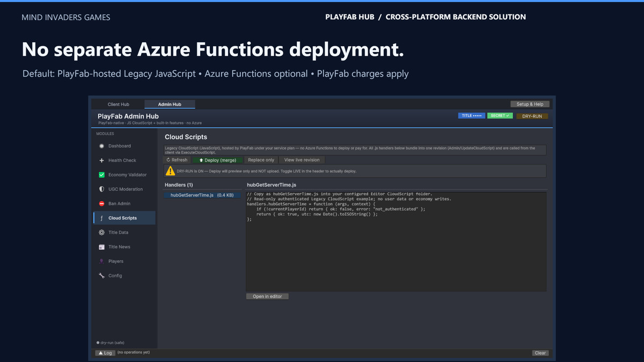Viewport: 644px width, 362px height.
Task: Click the yellow warning triangle icon
Action: pos(170,171)
